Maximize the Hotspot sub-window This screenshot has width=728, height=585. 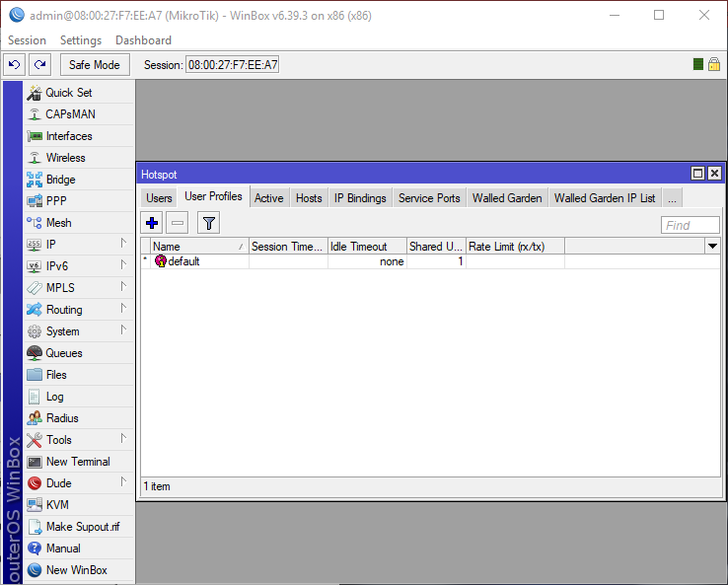[697, 174]
